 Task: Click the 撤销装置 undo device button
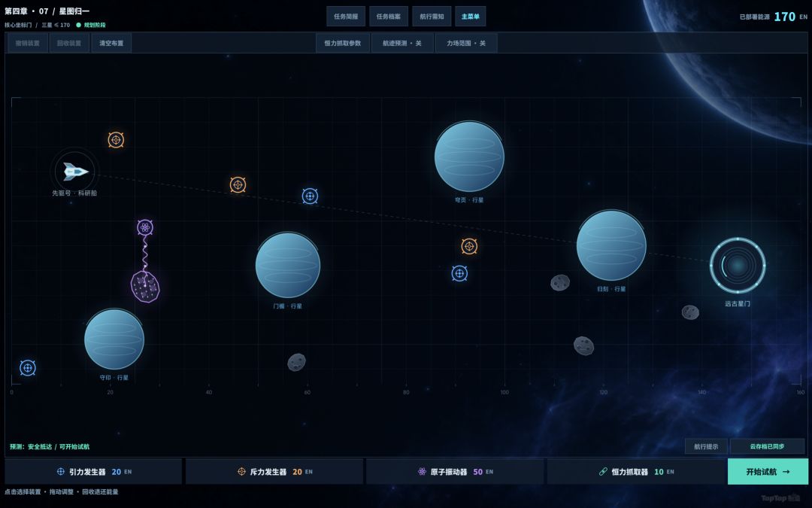[x=28, y=43]
